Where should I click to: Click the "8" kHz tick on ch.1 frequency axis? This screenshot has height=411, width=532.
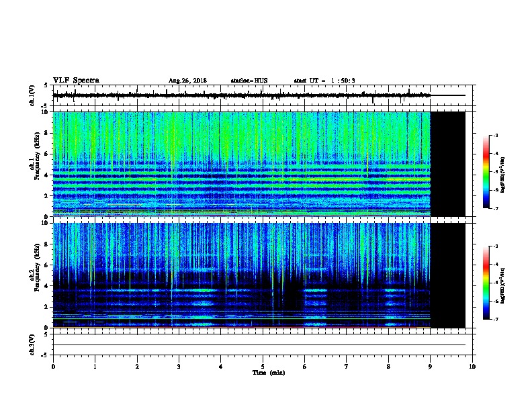point(46,133)
